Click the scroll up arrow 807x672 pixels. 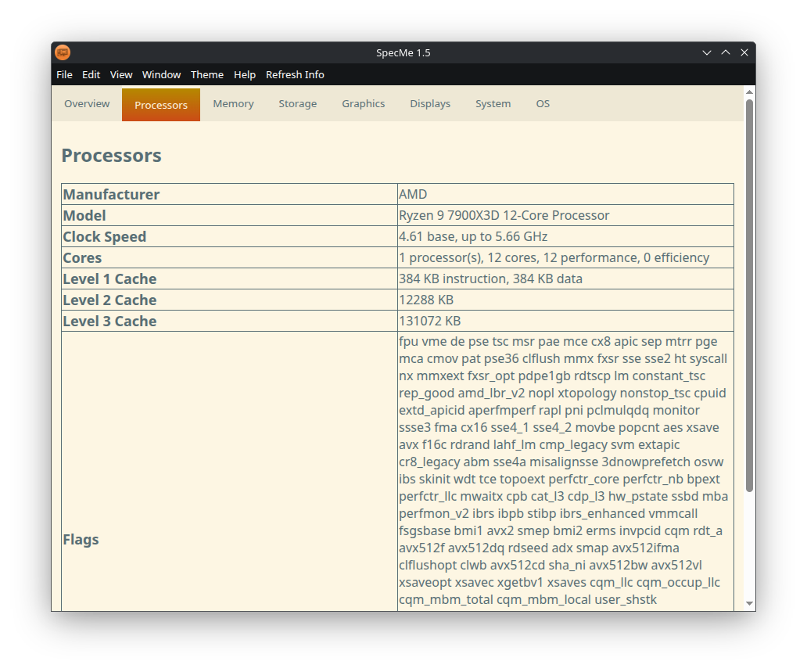[749, 92]
